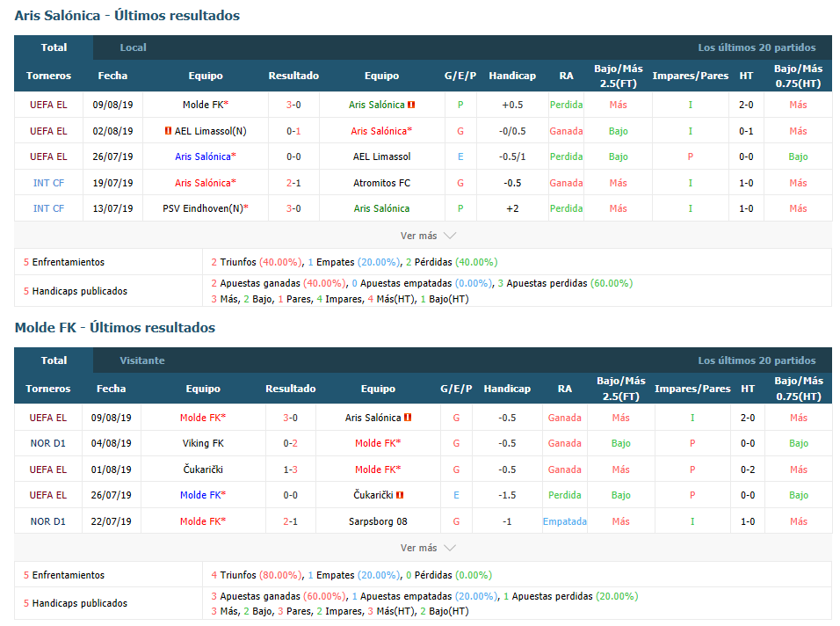840x626 pixels.
Task: Click NOR D1 tournament in the 22/07/19 row
Action: coord(48,521)
